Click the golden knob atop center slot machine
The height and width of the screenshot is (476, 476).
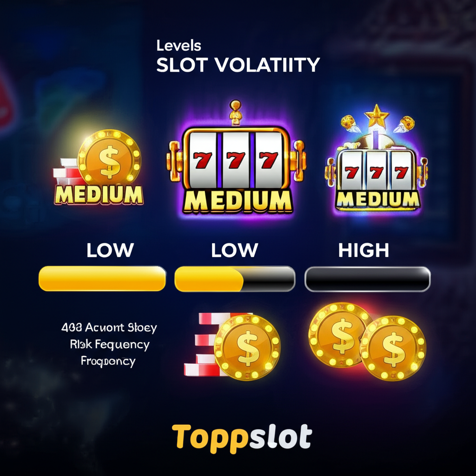(235, 112)
